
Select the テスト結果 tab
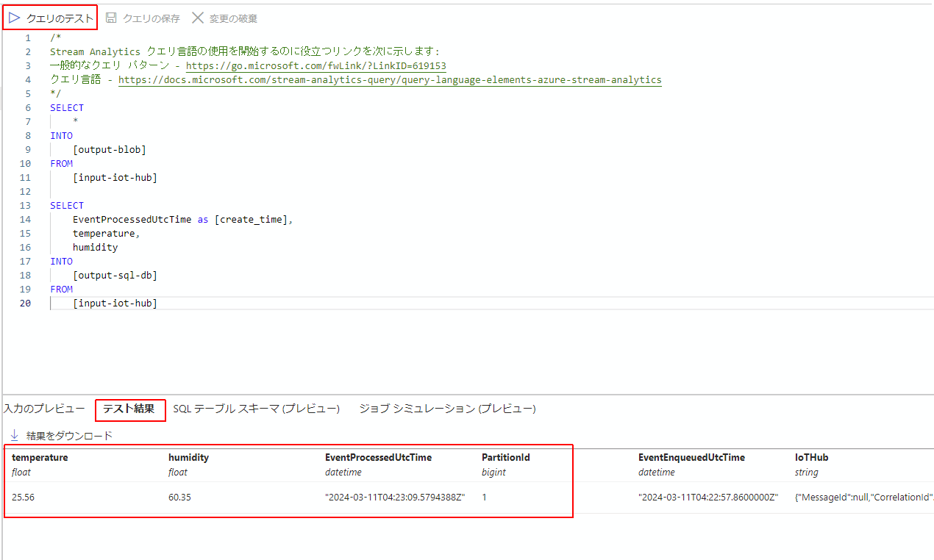pyautogui.click(x=129, y=409)
